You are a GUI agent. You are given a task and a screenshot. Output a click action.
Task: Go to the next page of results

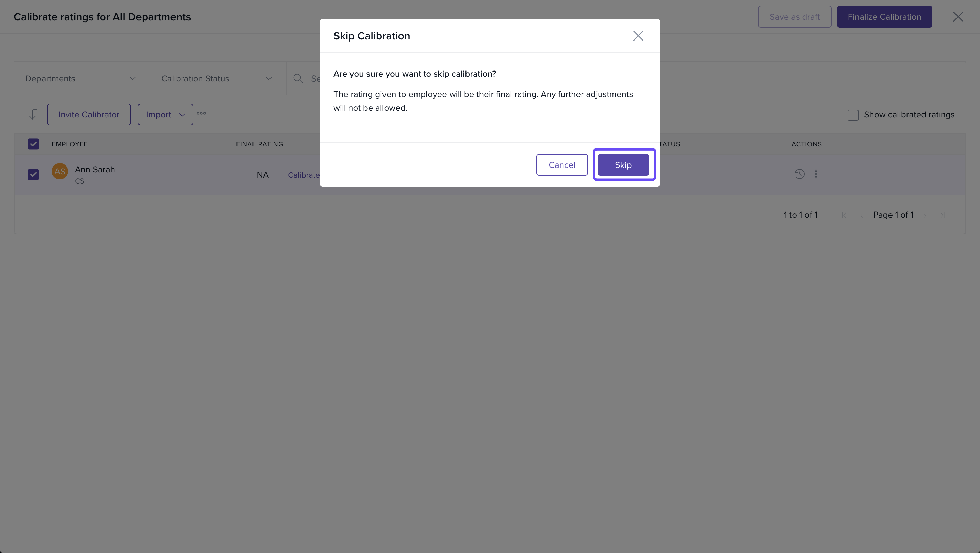click(925, 215)
